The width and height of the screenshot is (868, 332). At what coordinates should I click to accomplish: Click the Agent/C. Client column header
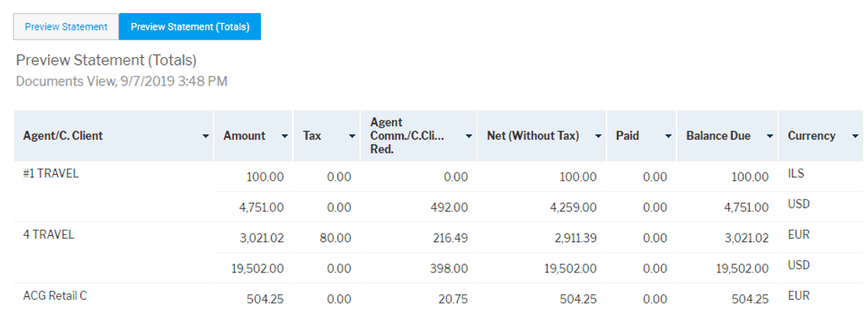point(63,136)
